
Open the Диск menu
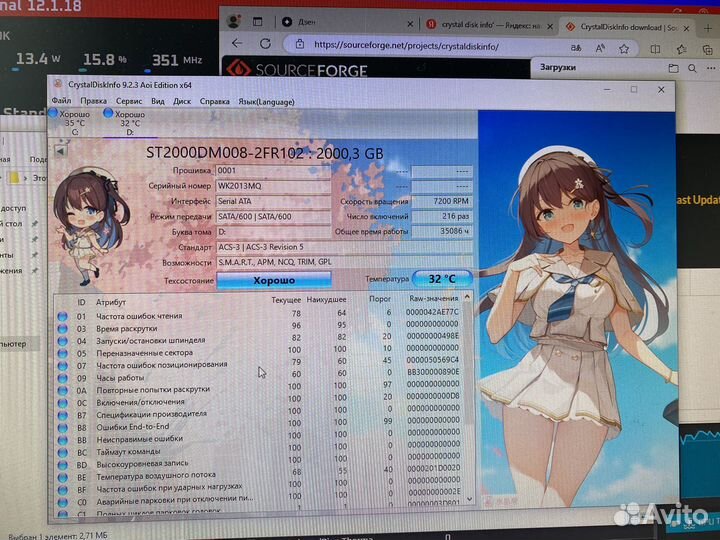click(x=182, y=101)
